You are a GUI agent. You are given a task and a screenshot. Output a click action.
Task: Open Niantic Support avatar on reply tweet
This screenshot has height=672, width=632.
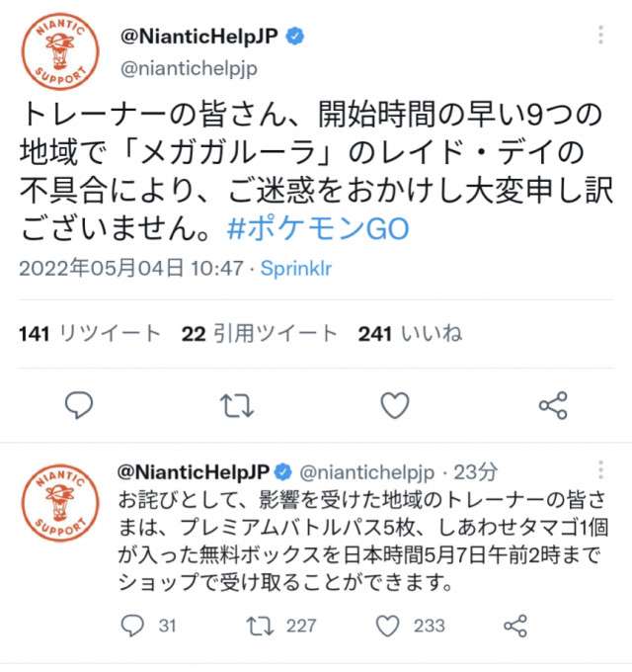tap(60, 504)
